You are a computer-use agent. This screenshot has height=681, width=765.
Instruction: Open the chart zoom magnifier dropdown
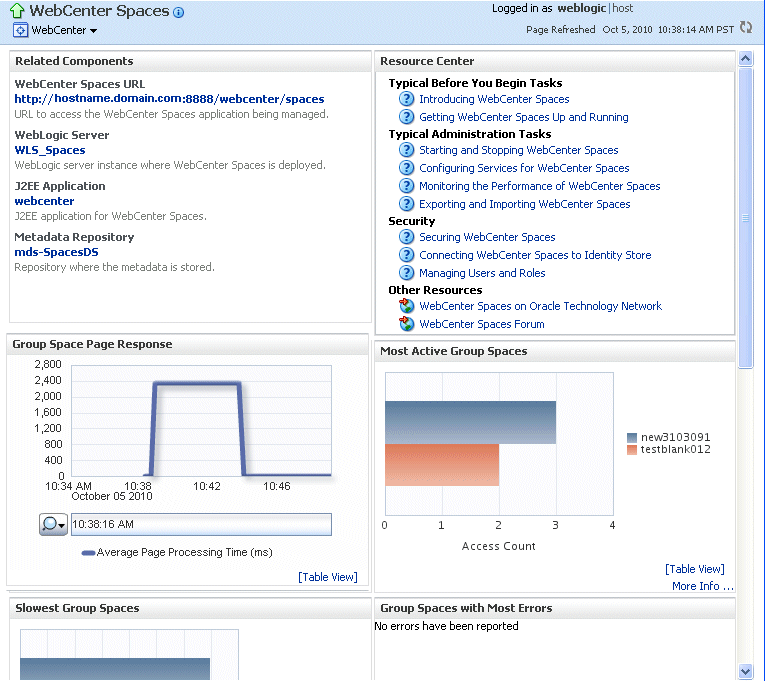click(x=53, y=524)
